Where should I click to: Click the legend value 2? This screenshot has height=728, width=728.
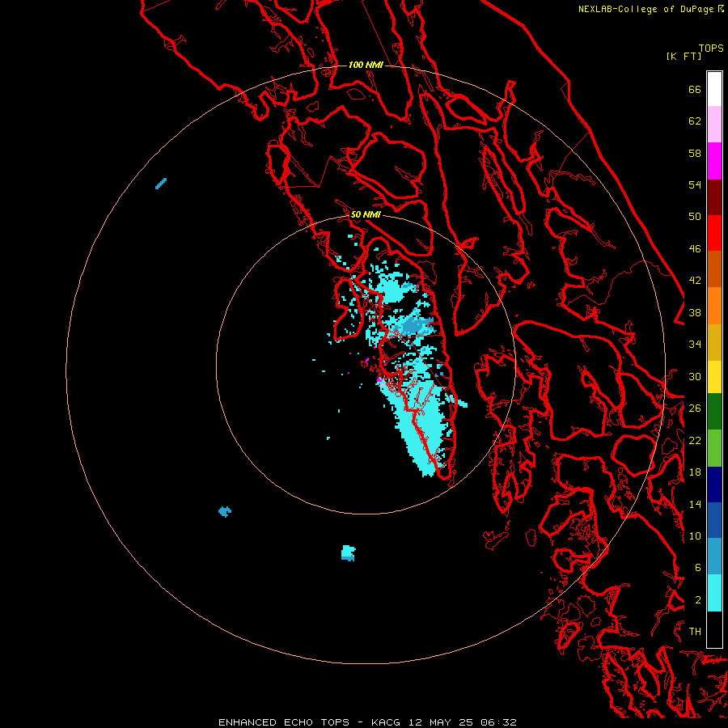698,600
